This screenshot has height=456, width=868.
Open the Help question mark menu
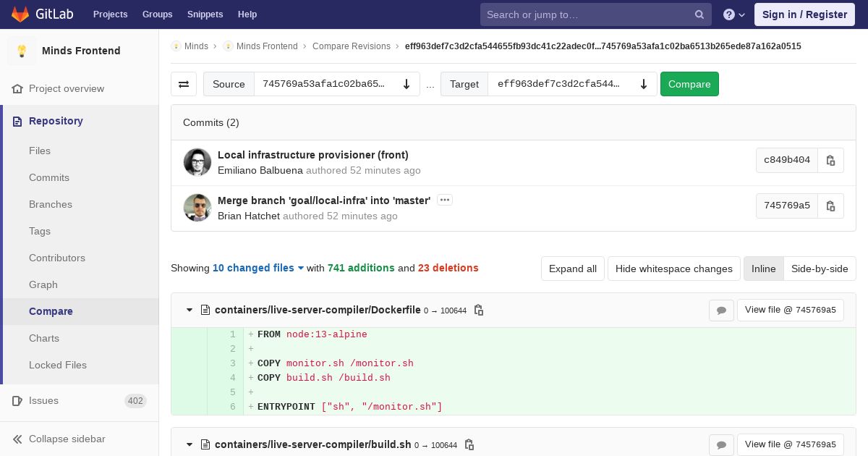click(734, 14)
